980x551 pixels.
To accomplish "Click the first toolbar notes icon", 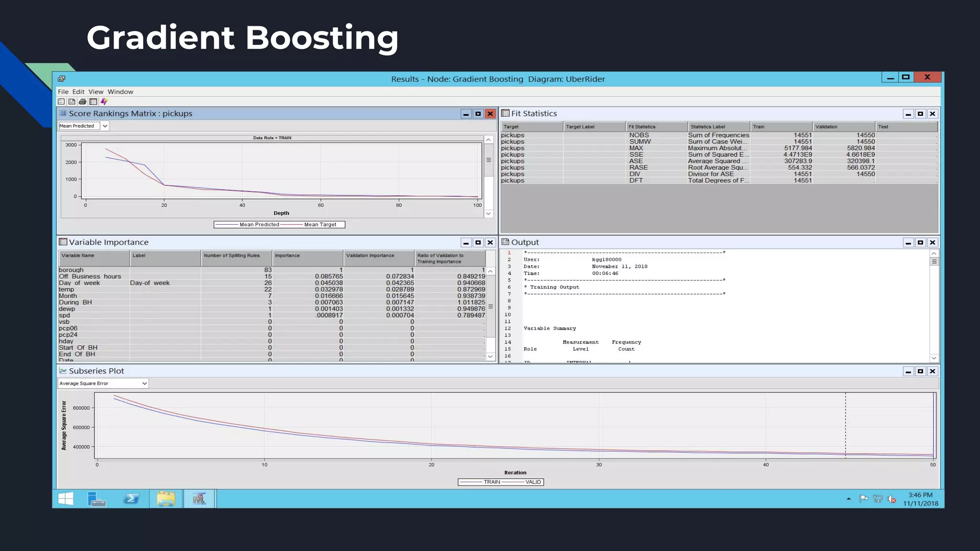I will point(61,101).
